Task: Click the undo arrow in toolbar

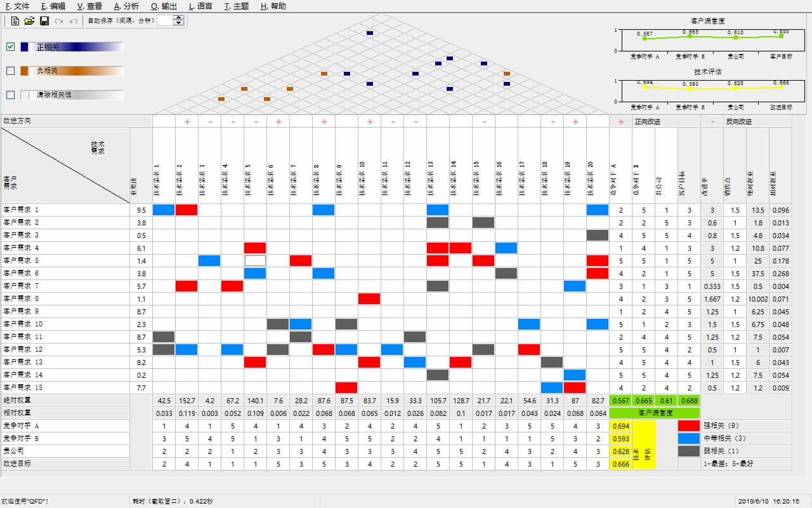Action: [74, 21]
